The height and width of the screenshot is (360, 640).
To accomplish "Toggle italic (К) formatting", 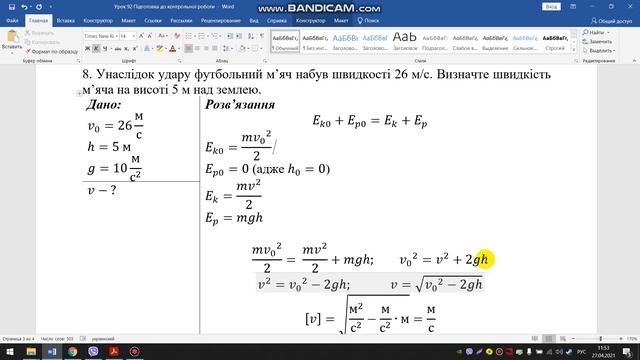I will pos(96,49).
